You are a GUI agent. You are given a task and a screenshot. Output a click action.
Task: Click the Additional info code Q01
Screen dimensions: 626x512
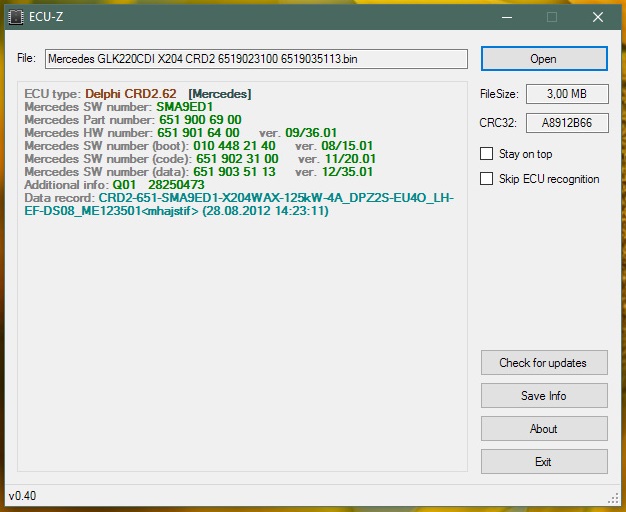click(x=124, y=185)
